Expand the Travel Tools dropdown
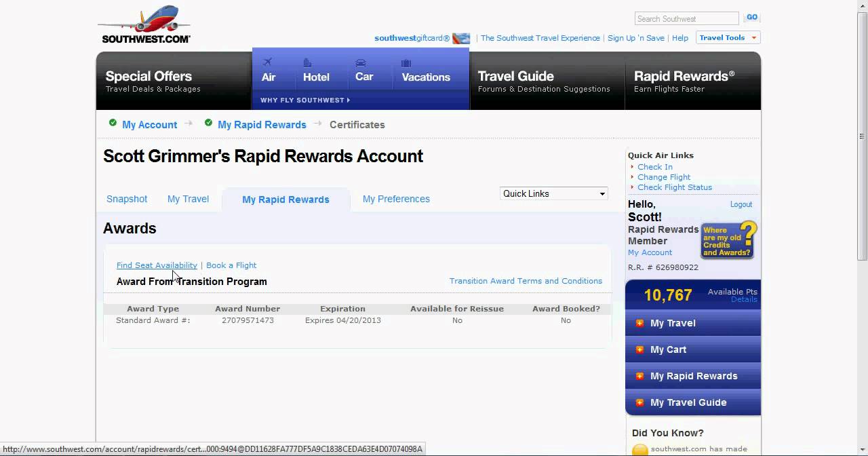 (x=728, y=38)
